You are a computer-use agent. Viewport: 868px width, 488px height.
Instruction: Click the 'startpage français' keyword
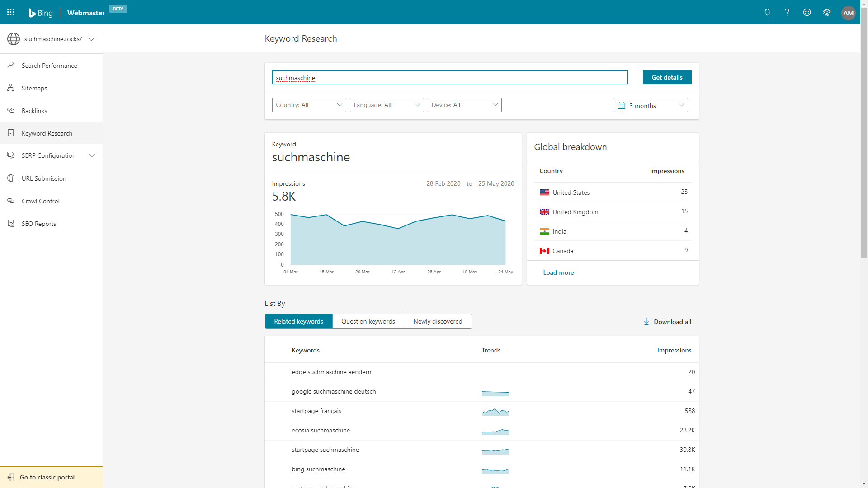click(x=316, y=411)
